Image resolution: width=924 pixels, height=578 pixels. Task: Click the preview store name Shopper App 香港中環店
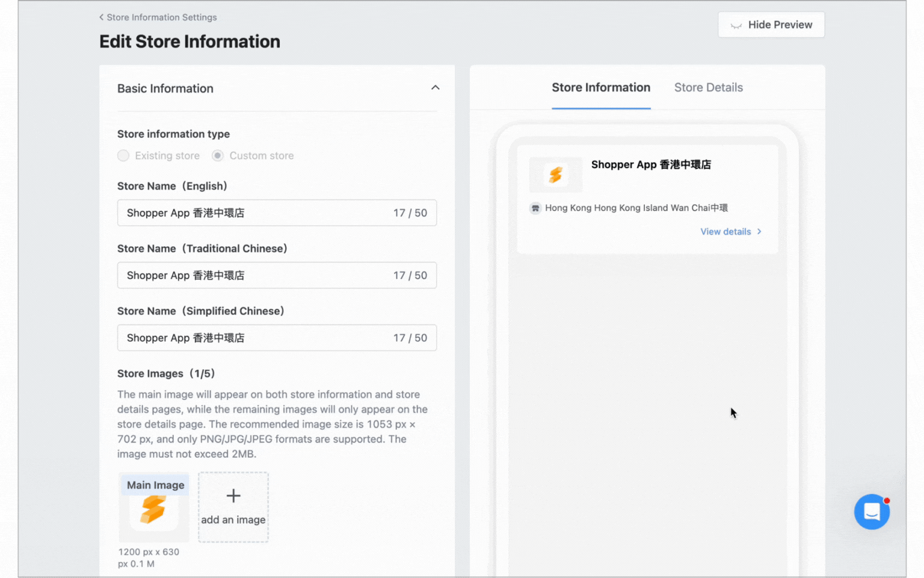pos(651,164)
